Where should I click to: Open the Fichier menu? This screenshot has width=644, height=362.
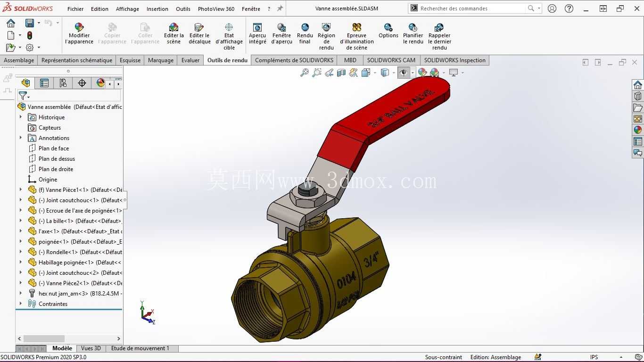(75, 8)
